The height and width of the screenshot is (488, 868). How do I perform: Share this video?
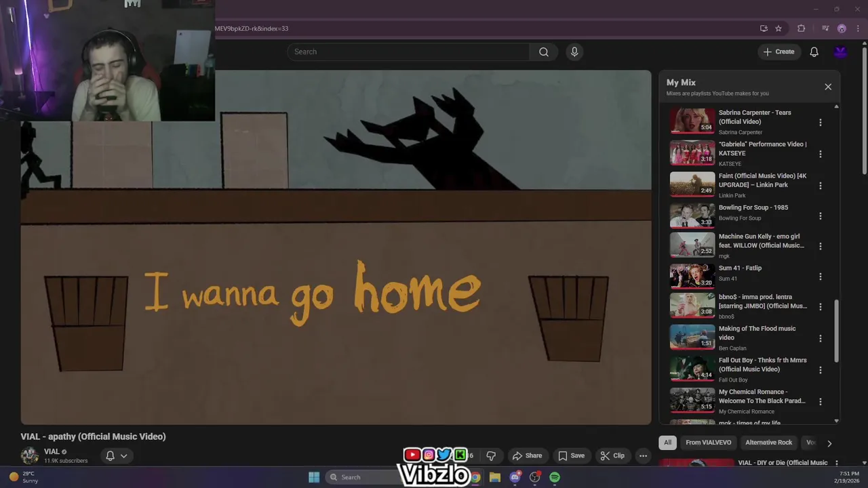[527, 455]
